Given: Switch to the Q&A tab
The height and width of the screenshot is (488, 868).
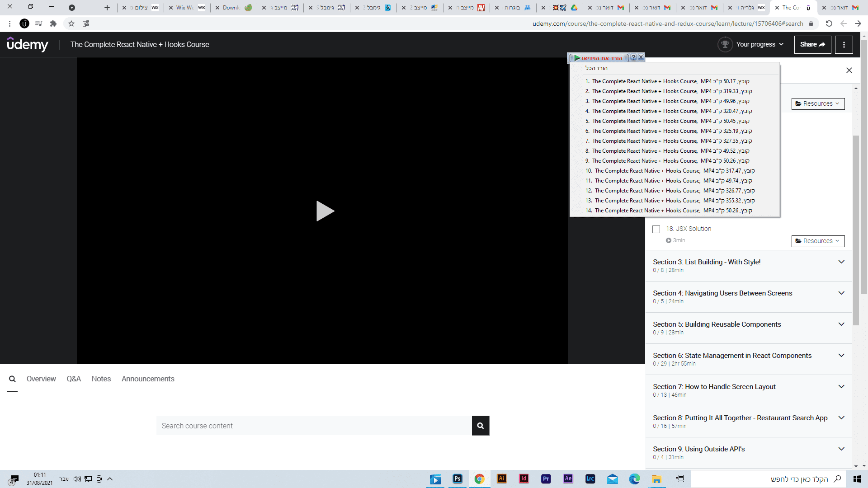Looking at the screenshot, I should pyautogui.click(x=74, y=379).
